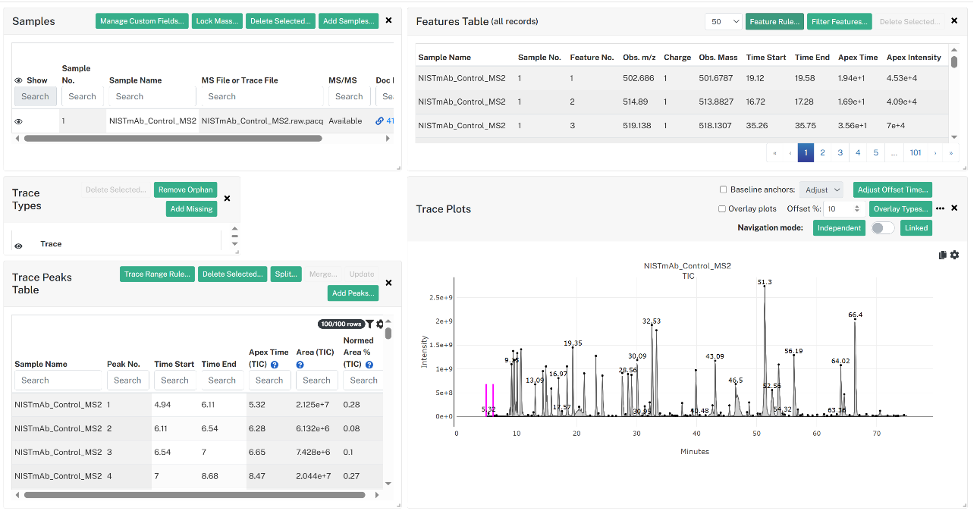980x520 pixels.
Task: Open Trace Peaks Table filter icon
Action: tap(369, 324)
